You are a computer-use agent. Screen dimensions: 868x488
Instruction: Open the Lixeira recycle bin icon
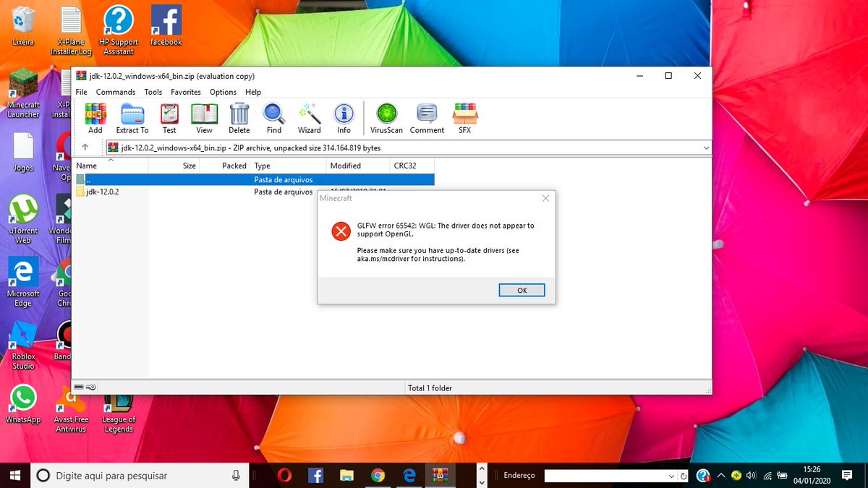23,26
